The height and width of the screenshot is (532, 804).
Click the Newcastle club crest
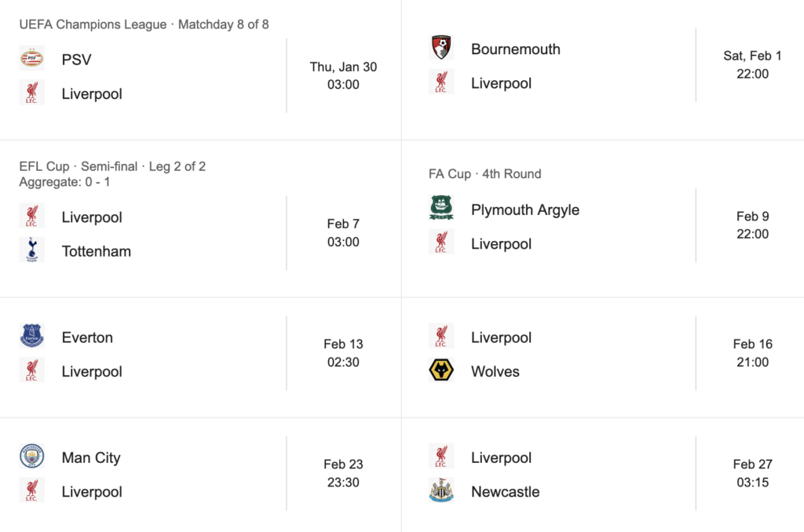441,492
